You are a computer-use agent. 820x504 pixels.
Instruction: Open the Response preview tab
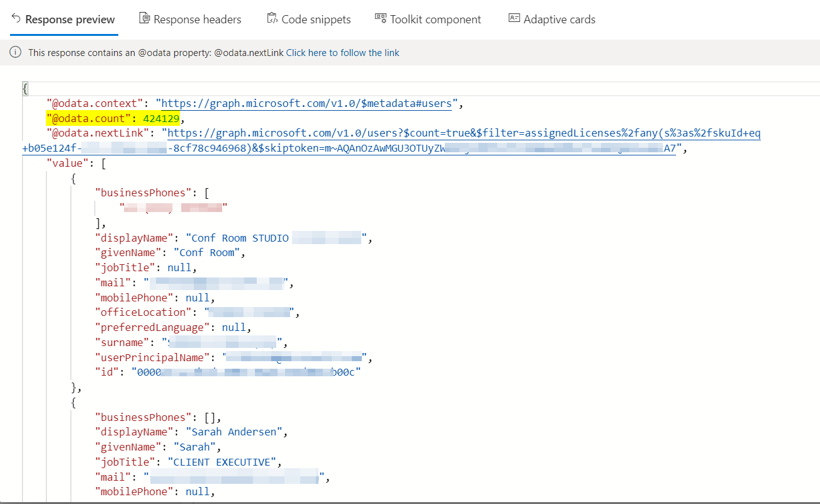(64, 20)
